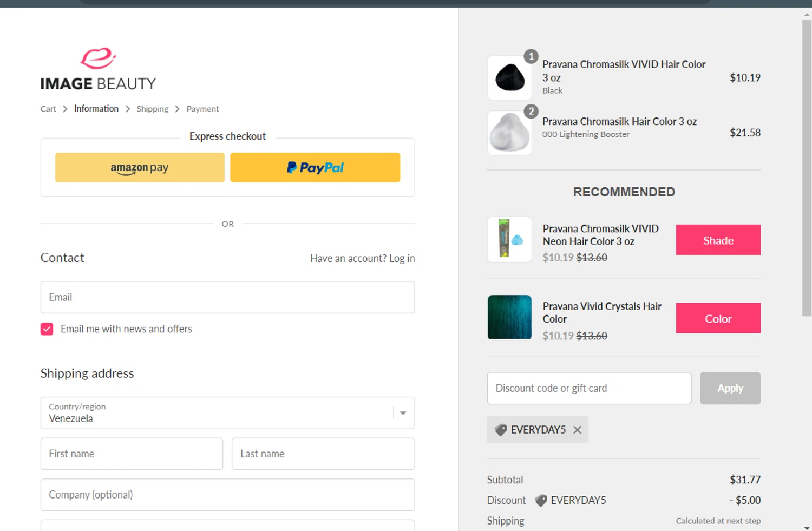Click the Subtotal $31.77 amount
Screen dimensions: 812x531
coord(745,480)
